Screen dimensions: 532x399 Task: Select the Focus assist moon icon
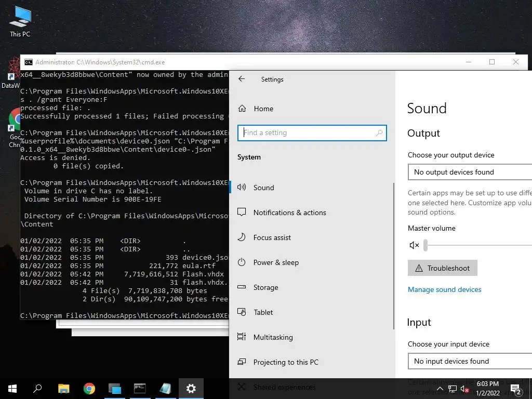242,237
